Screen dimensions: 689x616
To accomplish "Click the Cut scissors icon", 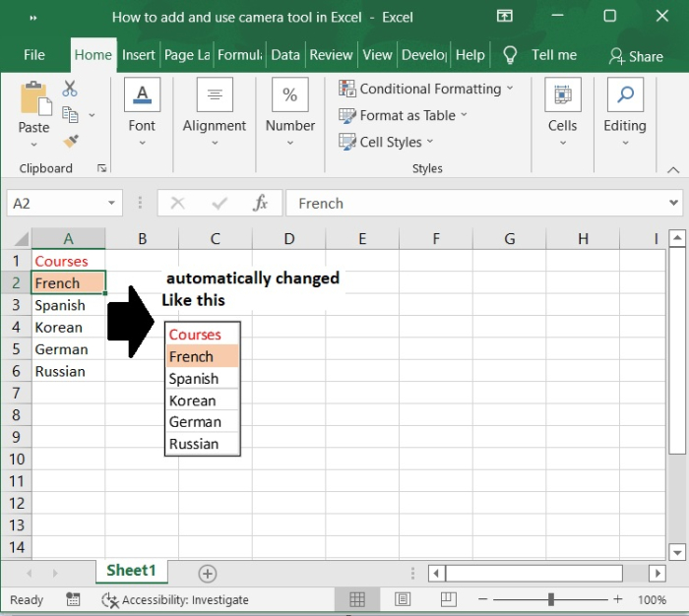I will (70, 90).
